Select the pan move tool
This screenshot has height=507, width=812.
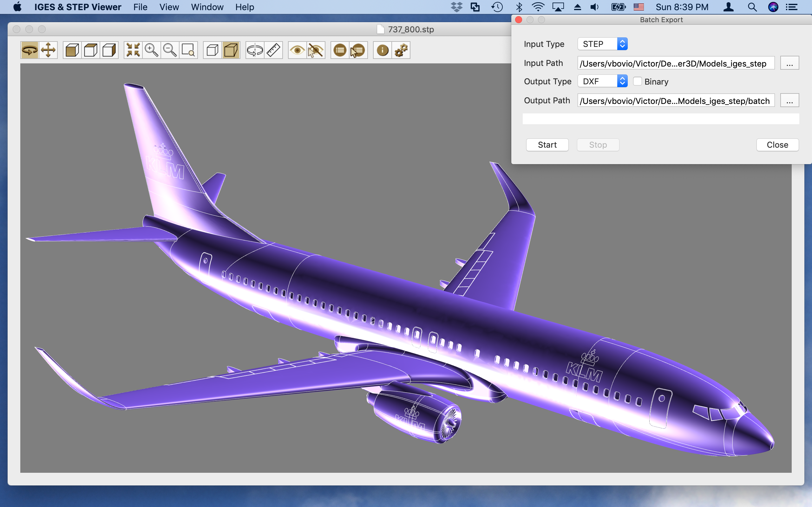pyautogui.click(x=48, y=50)
